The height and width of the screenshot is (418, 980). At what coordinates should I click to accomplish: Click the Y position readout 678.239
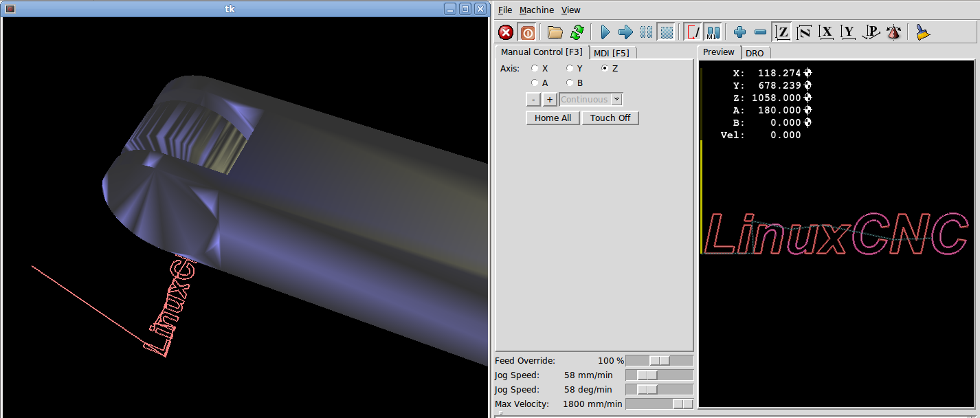coord(779,85)
